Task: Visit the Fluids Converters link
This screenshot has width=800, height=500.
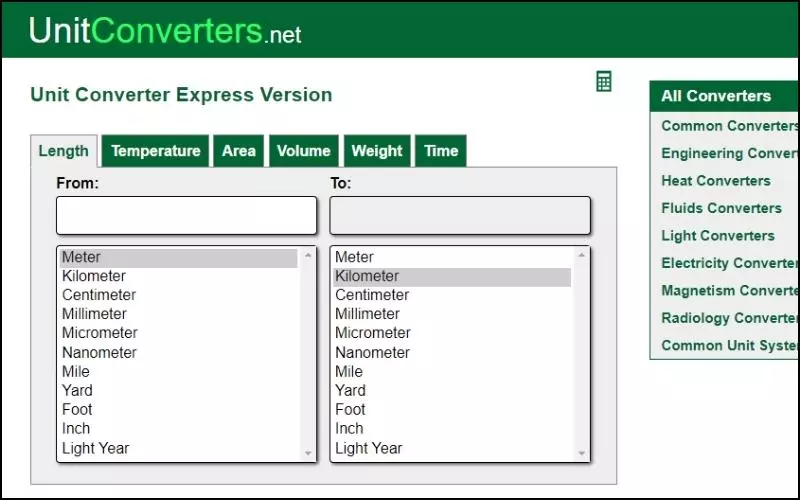Action: click(721, 208)
